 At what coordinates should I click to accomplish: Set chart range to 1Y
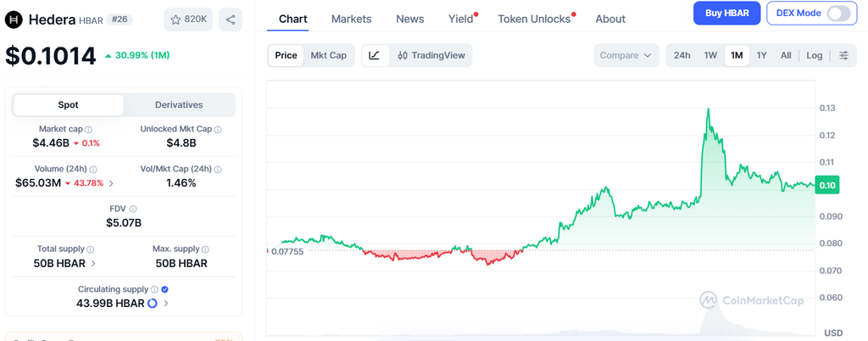point(762,55)
